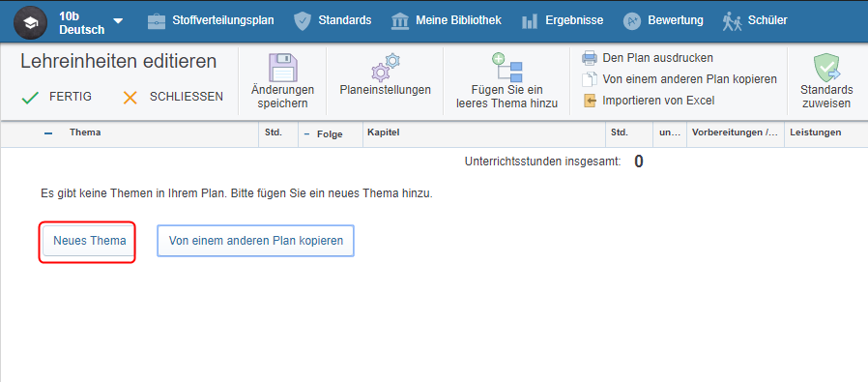
Task: Save changes with the floppy disk icon
Action: (x=283, y=68)
